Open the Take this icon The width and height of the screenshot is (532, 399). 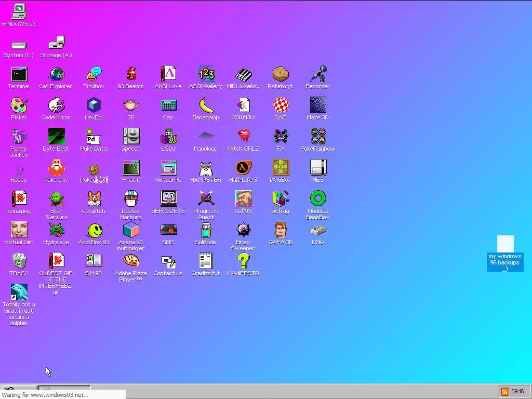(x=56, y=168)
